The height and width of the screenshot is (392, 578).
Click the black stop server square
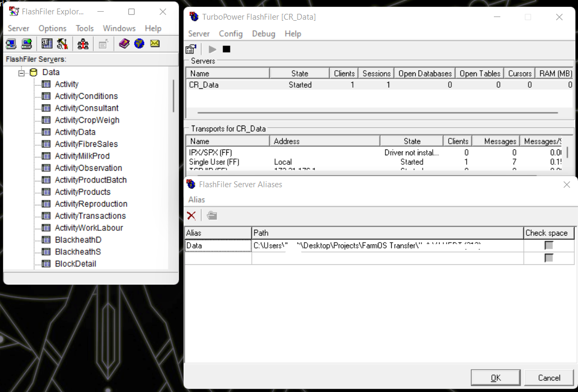tap(226, 49)
